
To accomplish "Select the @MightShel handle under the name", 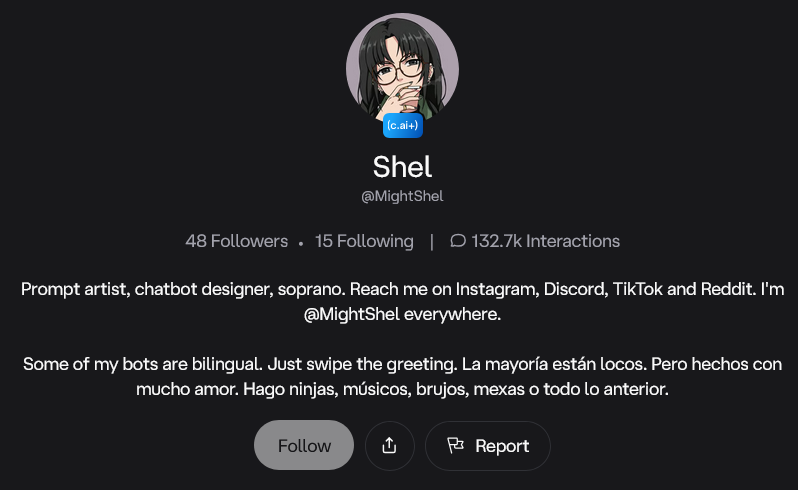I will pyautogui.click(x=402, y=196).
